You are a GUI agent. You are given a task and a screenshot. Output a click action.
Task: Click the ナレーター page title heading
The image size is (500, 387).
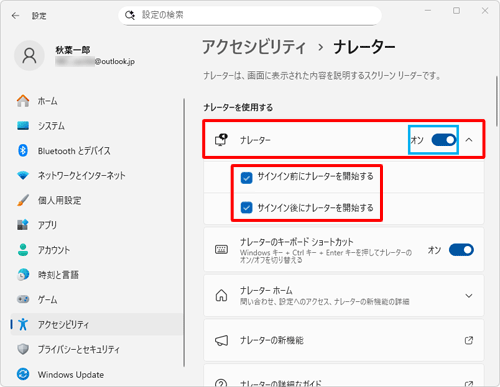pyautogui.click(x=364, y=47)
